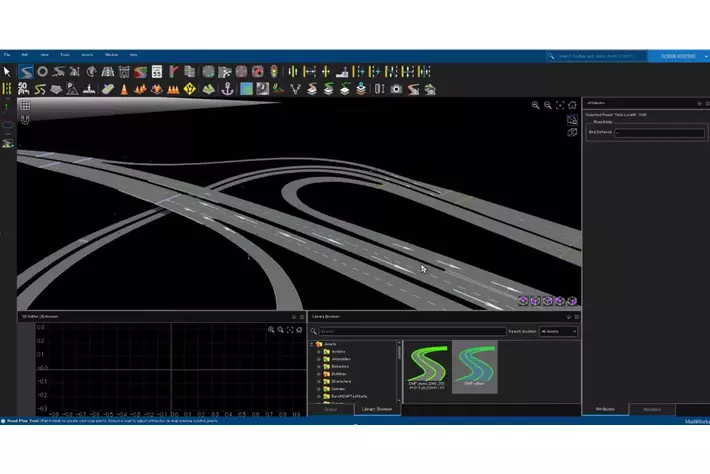Screen dimensions: 710x474
Task: Zoom in on the 3D viewport
Action: [536, 105]
